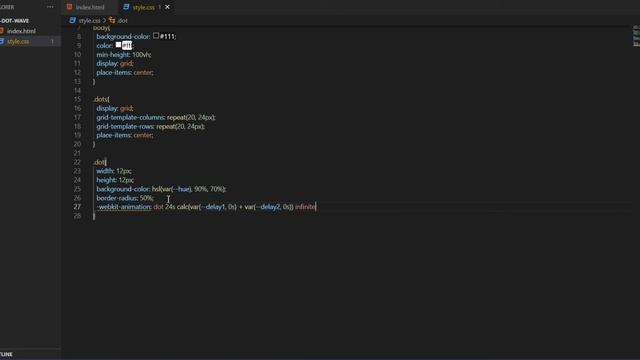The width and height of the screenshot is (640, 360).
Task: Click 'display: grid' on line 11
Action: (x=115, y=64)
